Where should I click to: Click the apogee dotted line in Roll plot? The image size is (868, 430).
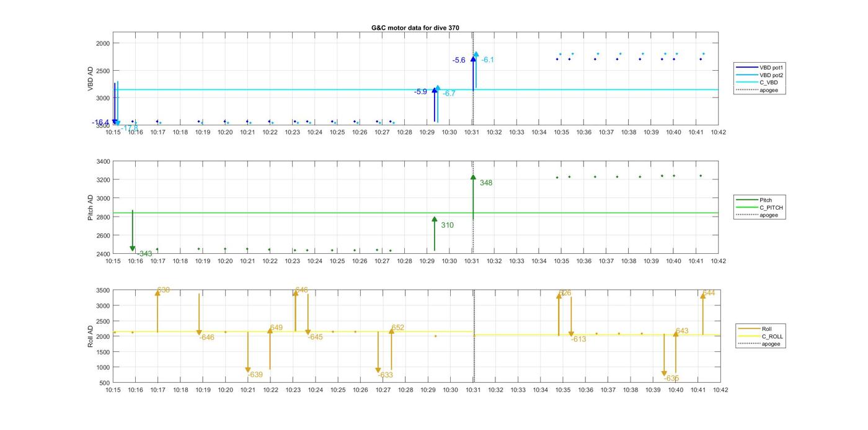pos(474,336)
